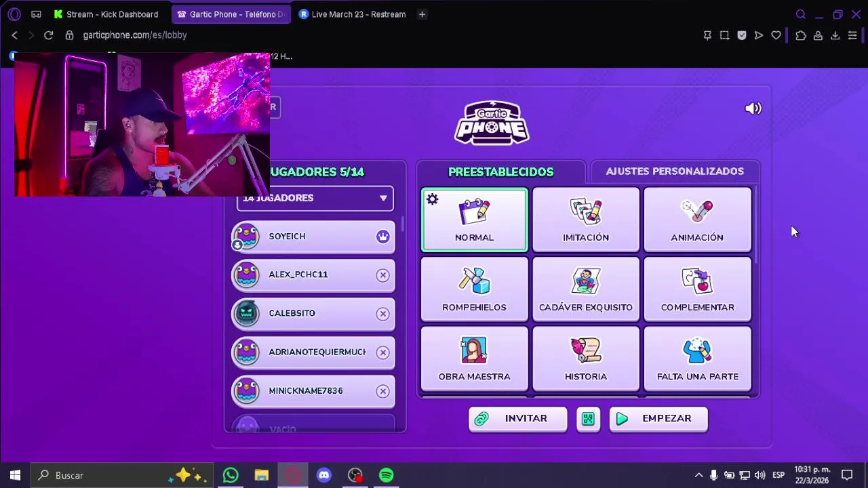Open a new browser tab
The height and width of the screenshot is (488, 868).
(422, 14)
